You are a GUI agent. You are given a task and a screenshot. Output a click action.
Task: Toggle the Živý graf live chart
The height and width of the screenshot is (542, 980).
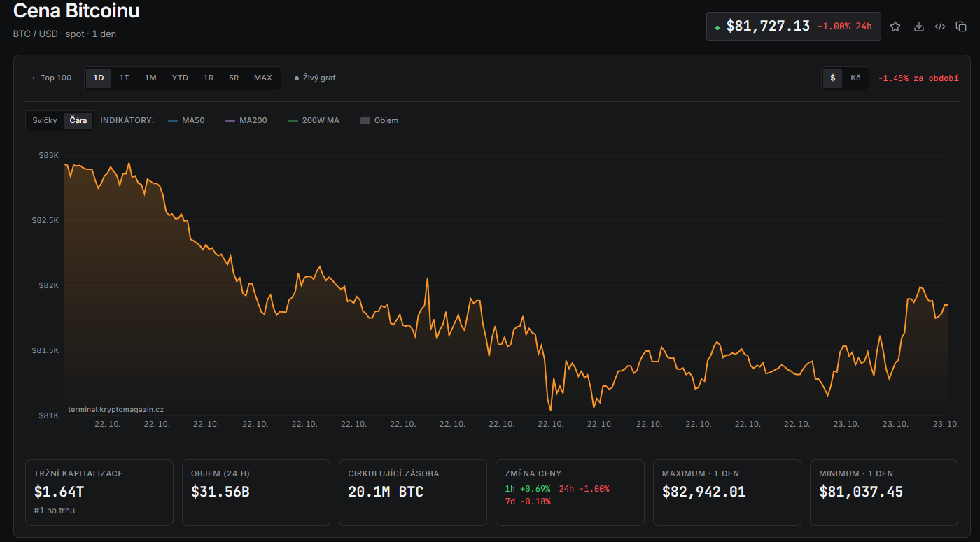coord(315,78)
